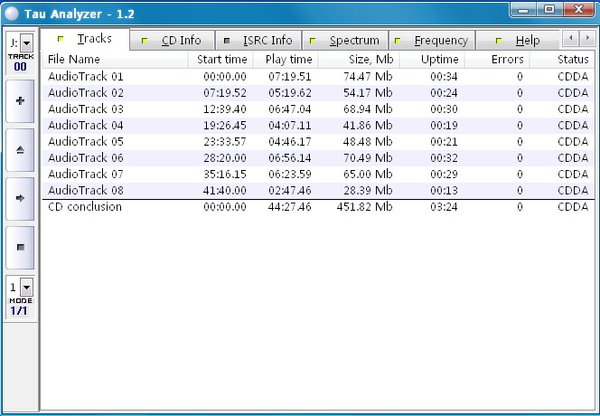Sort by Start time column header
The height and width of the screenshot is (416, 600).
click(220, 60)
